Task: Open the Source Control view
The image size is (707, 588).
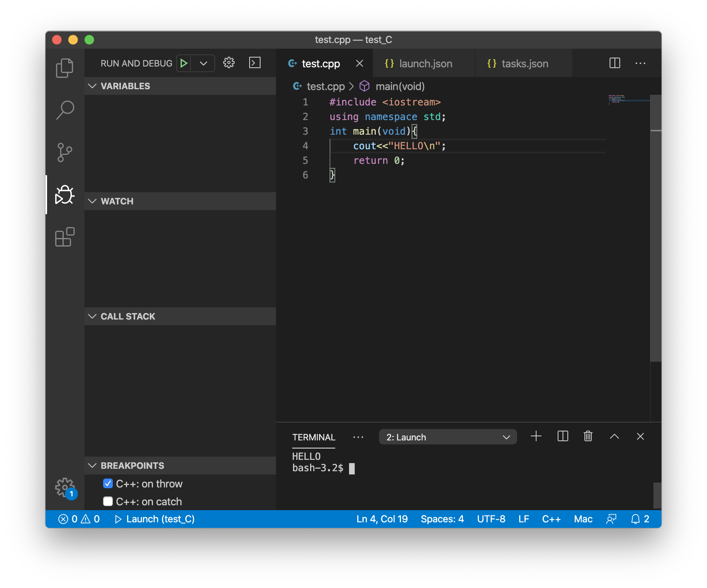Action: pos(65,152)
